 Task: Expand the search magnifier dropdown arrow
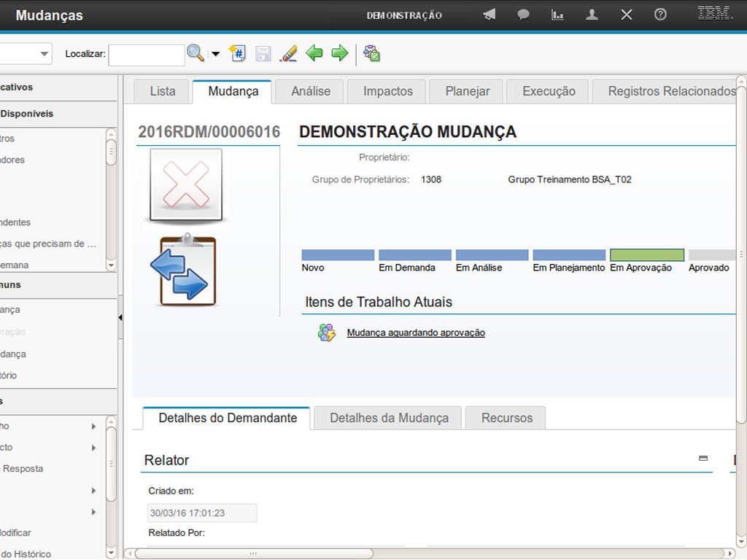coord(215,54)
